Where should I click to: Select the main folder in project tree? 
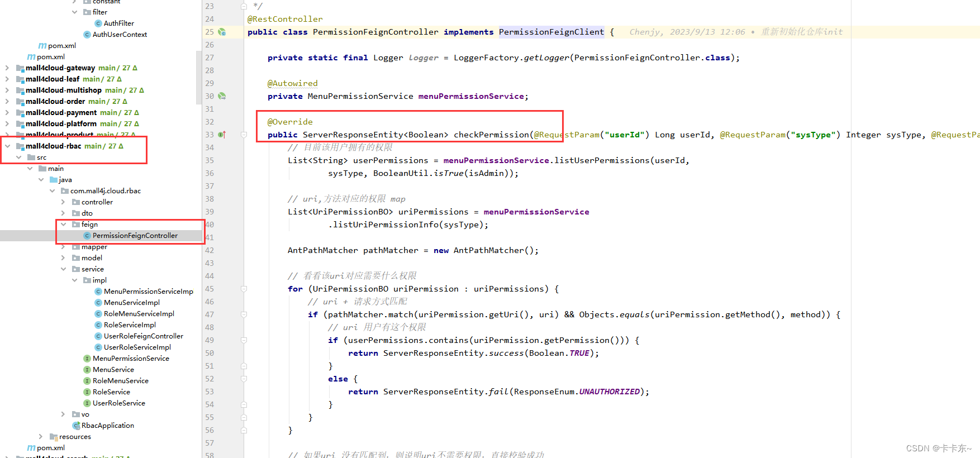pos(56,169)
